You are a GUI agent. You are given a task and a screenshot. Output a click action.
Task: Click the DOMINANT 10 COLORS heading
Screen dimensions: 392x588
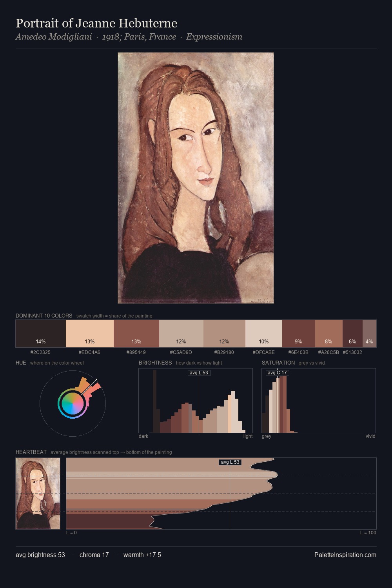pyautogui.click(x=44, y=316)
